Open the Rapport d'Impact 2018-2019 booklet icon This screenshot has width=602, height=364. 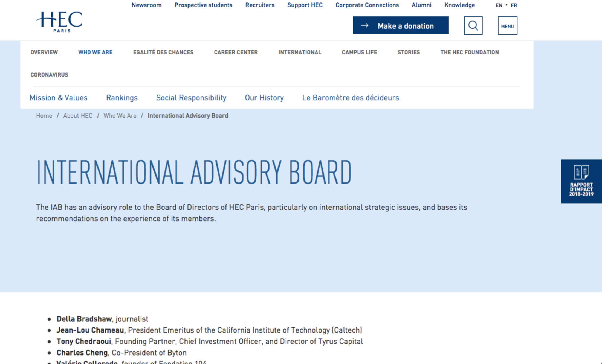coord(581,181)
